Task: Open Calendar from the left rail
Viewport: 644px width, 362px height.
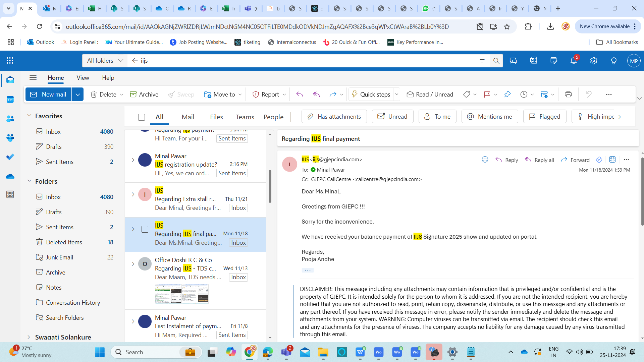Action: [x=10, y=100]
